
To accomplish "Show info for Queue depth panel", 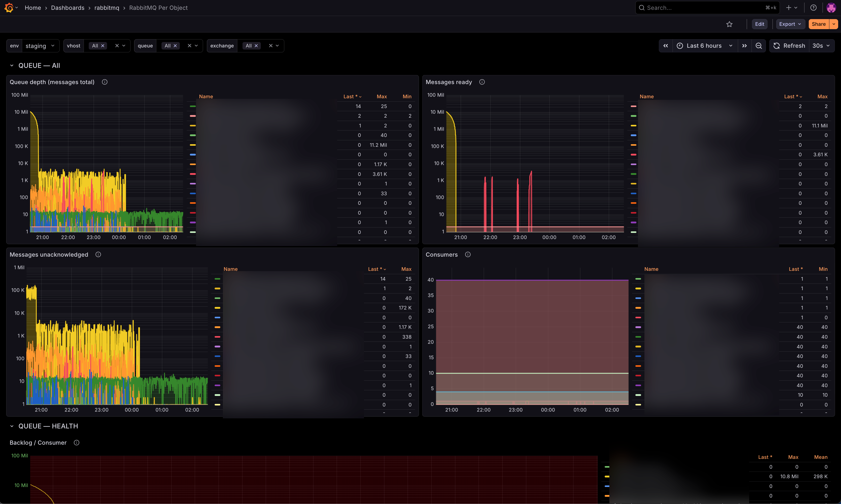I will (x=105, y=82).
